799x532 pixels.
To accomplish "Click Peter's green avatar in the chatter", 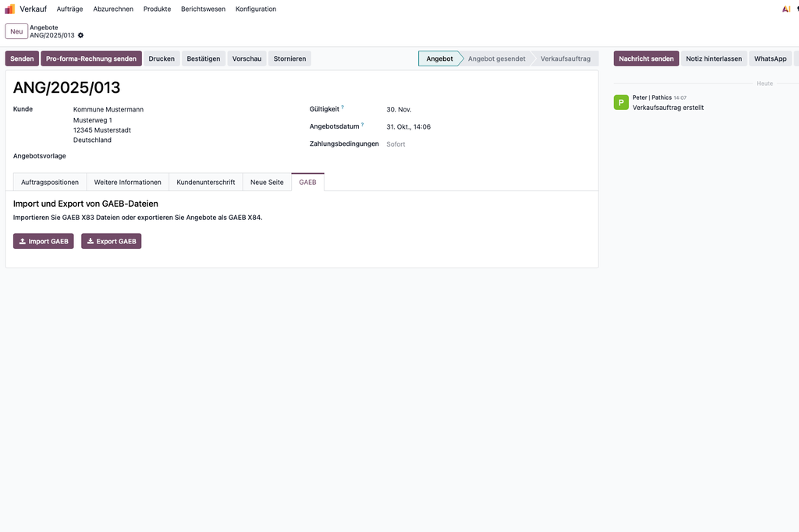I will [621, 102].
